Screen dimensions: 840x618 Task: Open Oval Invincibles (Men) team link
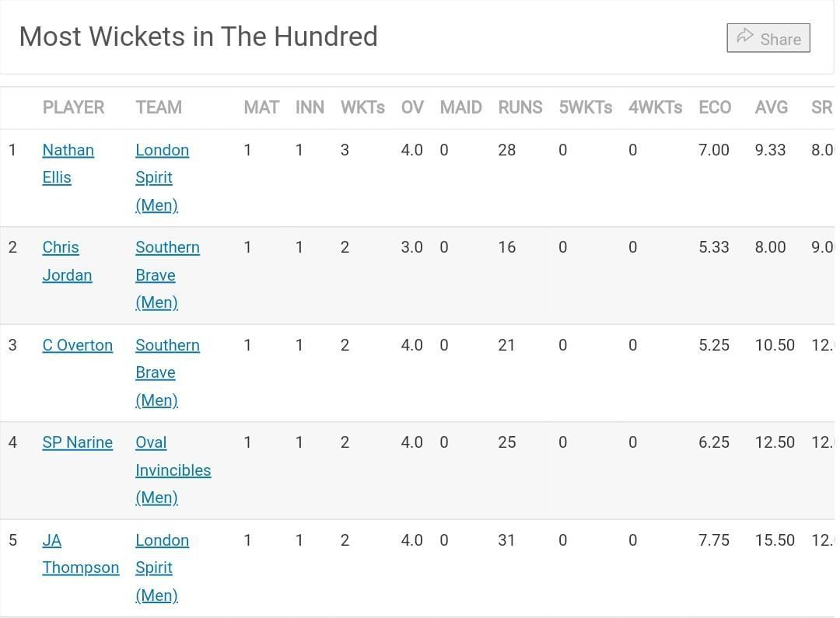[x=173, y=470]
